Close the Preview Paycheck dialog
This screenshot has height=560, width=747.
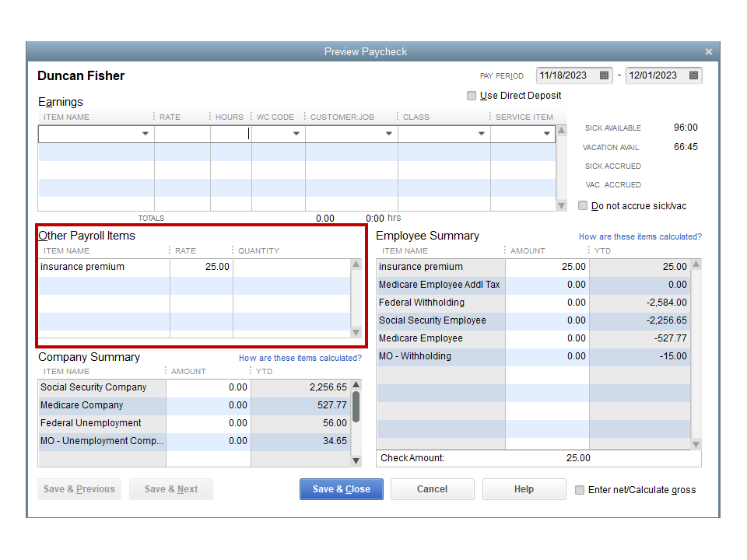coord(709,51)
